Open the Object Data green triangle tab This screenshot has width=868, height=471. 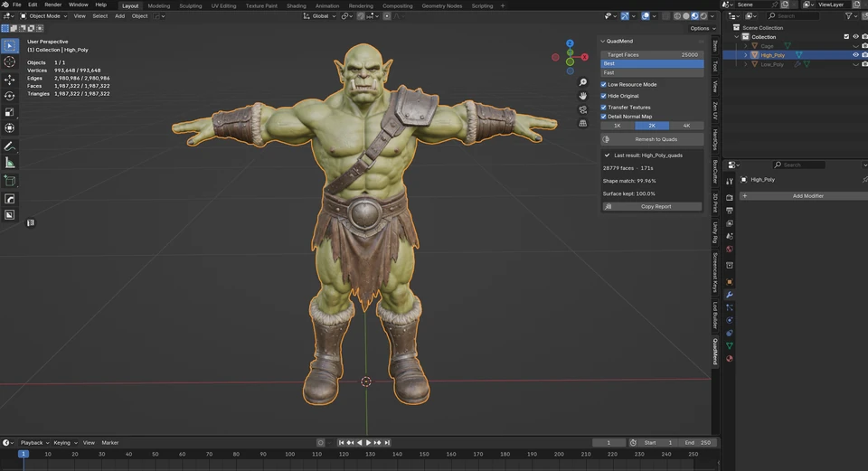click(x=730, y=346)
